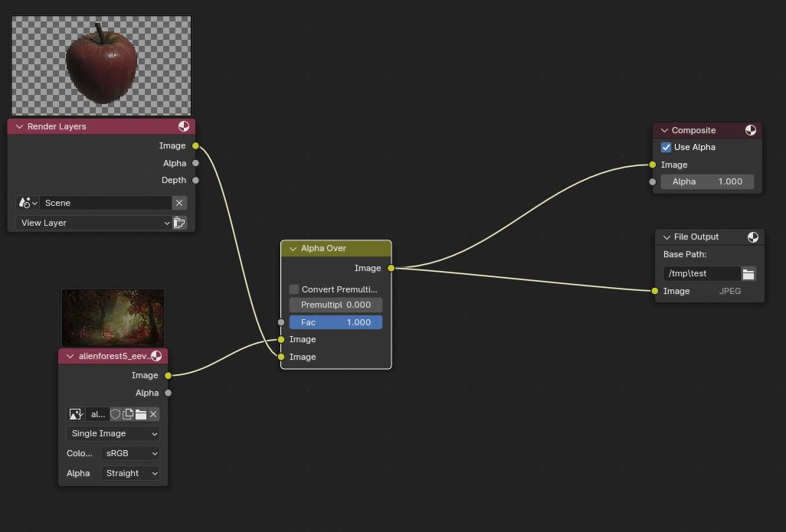Collapse the Alpha Over node
This screenshot has height=532, width=786.
[293, 249]
